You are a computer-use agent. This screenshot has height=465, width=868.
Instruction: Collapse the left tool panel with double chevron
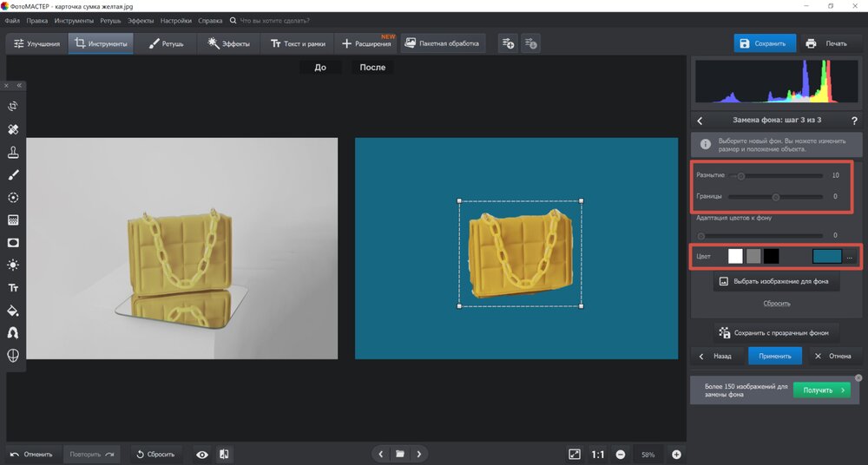click(19, 86)
